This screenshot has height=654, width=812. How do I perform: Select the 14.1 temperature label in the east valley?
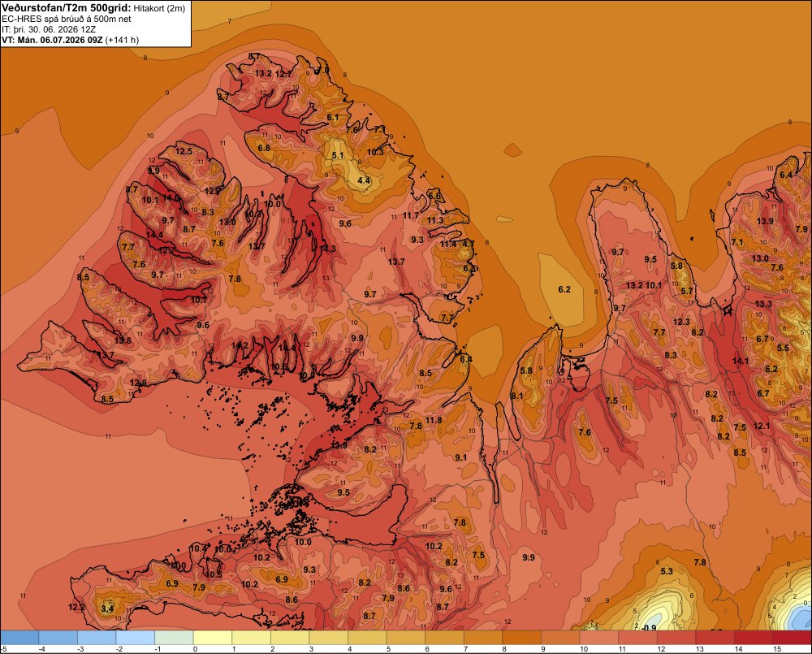pos(741,361)
